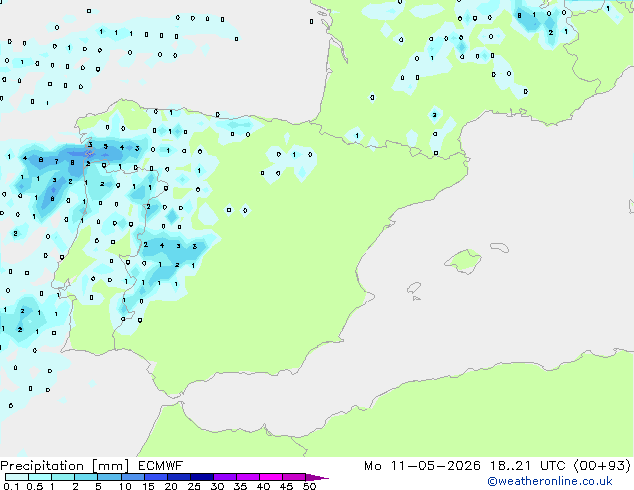
Task: Click the legend swatch between 35 and 40
Action: [247, 477]
